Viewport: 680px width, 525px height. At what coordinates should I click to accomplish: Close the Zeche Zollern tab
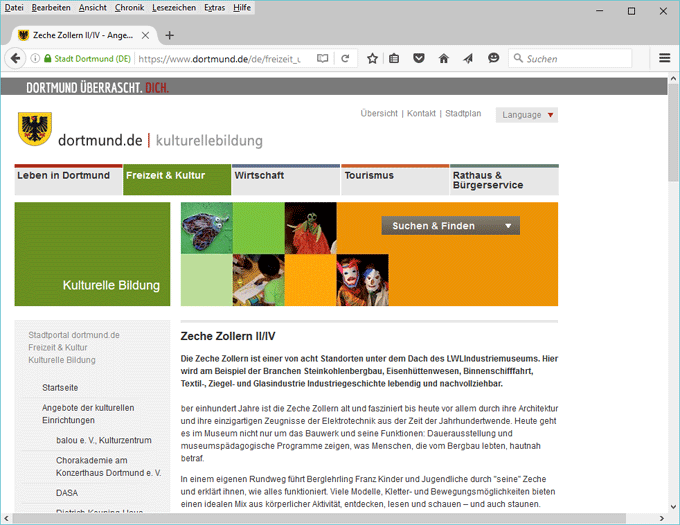(146, 35)
